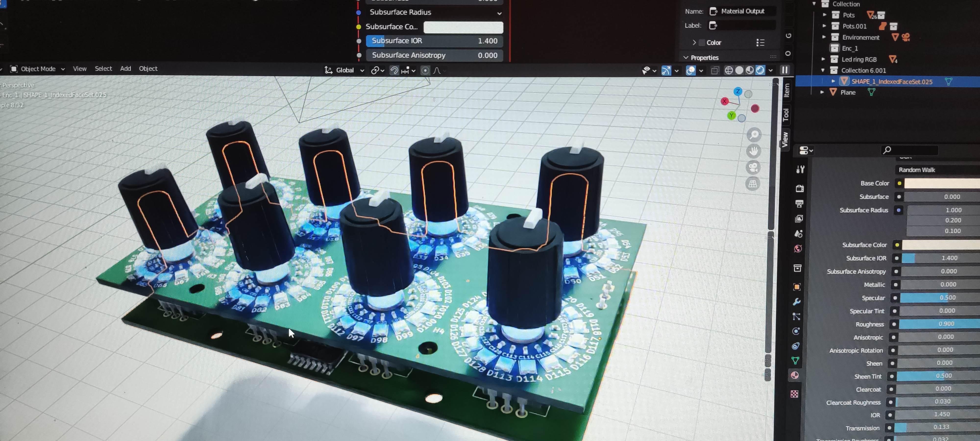
Task: Open the Select menu
Action: (103, 69)
